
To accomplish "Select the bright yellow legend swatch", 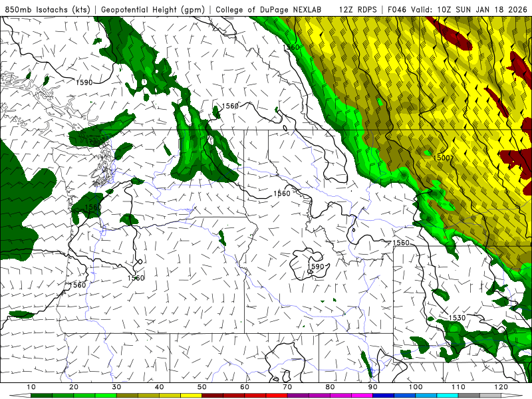I will [191, 396].
